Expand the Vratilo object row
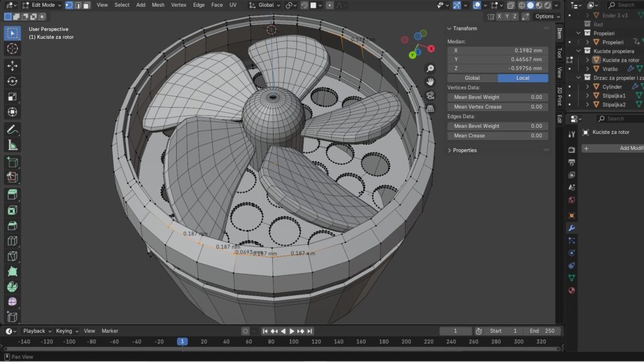This screenshot has width=644, height=362. [587, 69]
